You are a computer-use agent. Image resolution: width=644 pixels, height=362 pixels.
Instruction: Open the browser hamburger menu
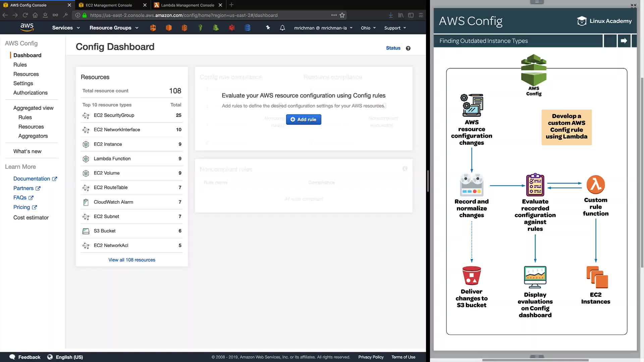pyautogui.click(x=421, y=15)
